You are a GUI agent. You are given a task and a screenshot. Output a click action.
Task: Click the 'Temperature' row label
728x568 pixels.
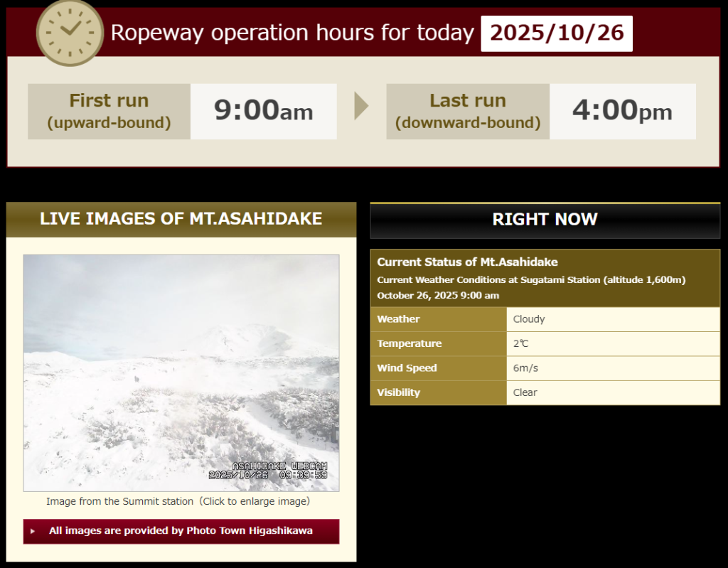click(409, 343)
